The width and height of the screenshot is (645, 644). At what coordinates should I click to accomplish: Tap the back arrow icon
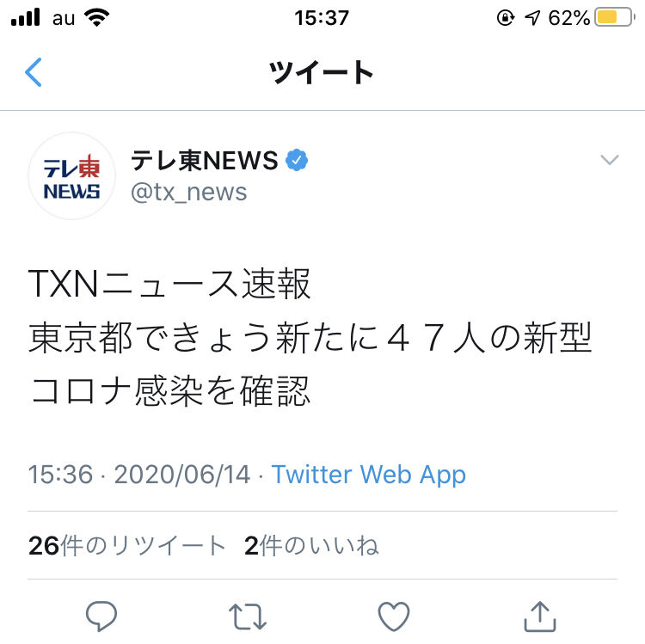pyautogui.click(x=34, y=72)
